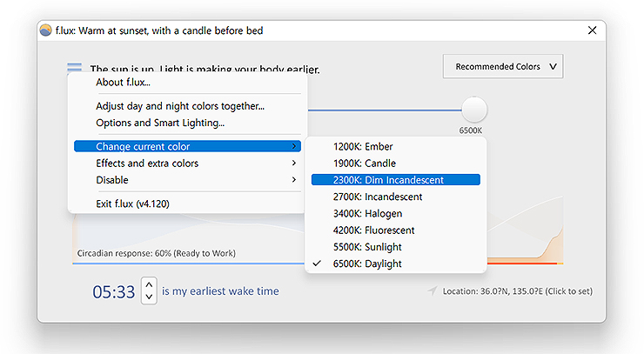Pick 2700K: Incandescent color
Screen dimensions: 644x354
tap(395, 197)
